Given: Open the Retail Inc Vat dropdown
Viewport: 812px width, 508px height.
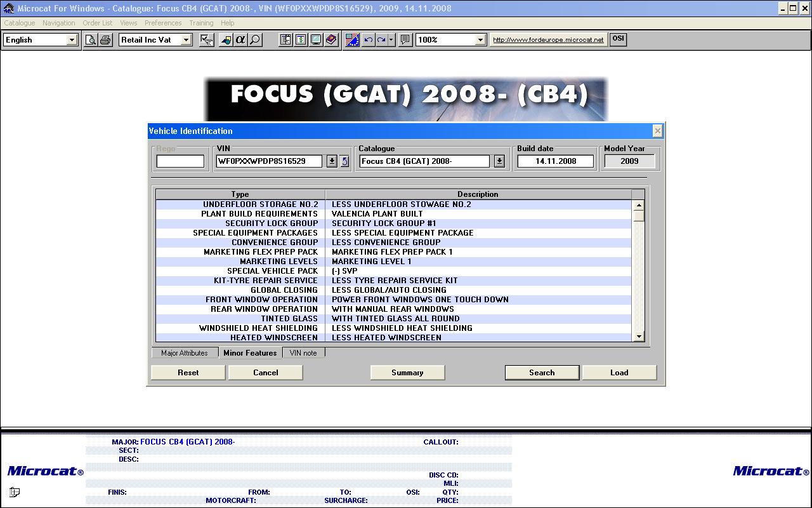Looking at the screenshot, I should (x=186, y=39).
